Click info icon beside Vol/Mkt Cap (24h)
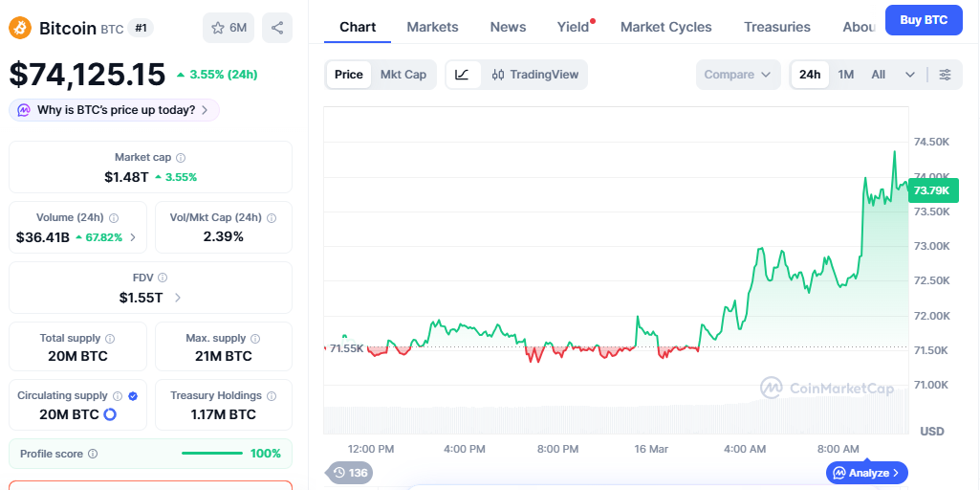Screen dimensions: 980x490 272,218
